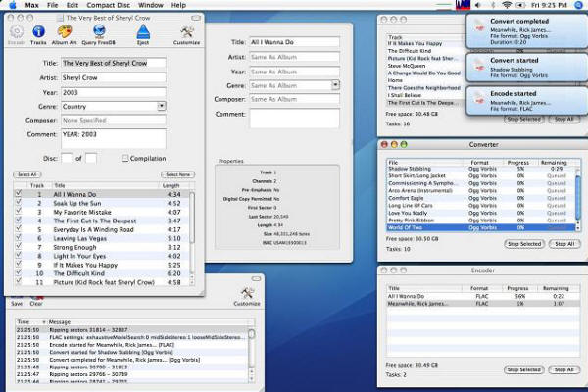Uncheck track 5 Everyday Is A Winding Road
The height and width of the screenshot is (392, 588).
click(19, 228)
